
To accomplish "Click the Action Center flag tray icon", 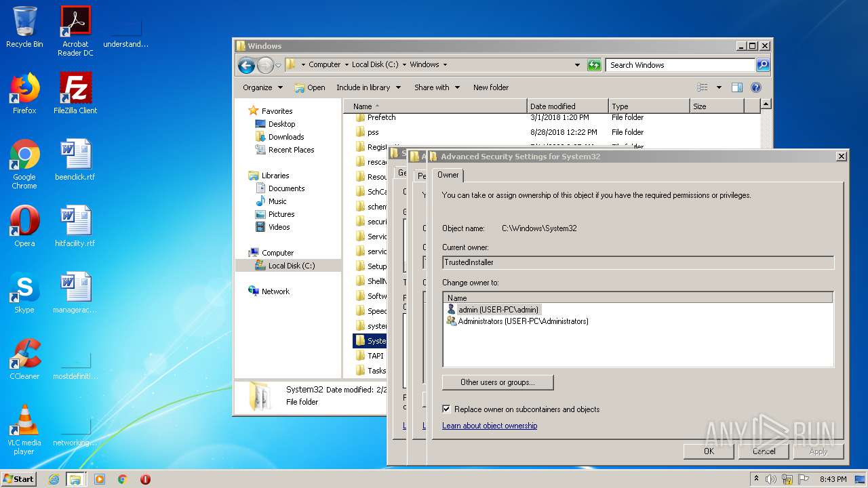I will coord(803,479).
